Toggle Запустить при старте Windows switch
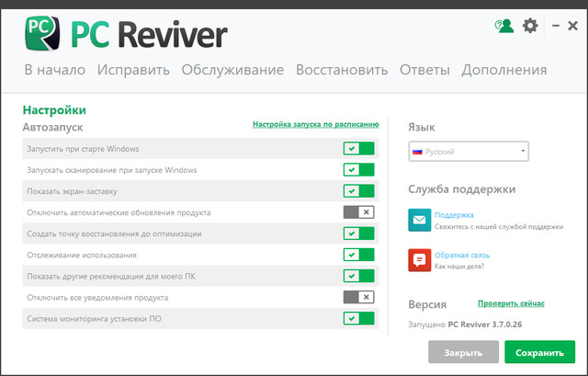Viewport: 588px width, 376px height. [358, 149]
